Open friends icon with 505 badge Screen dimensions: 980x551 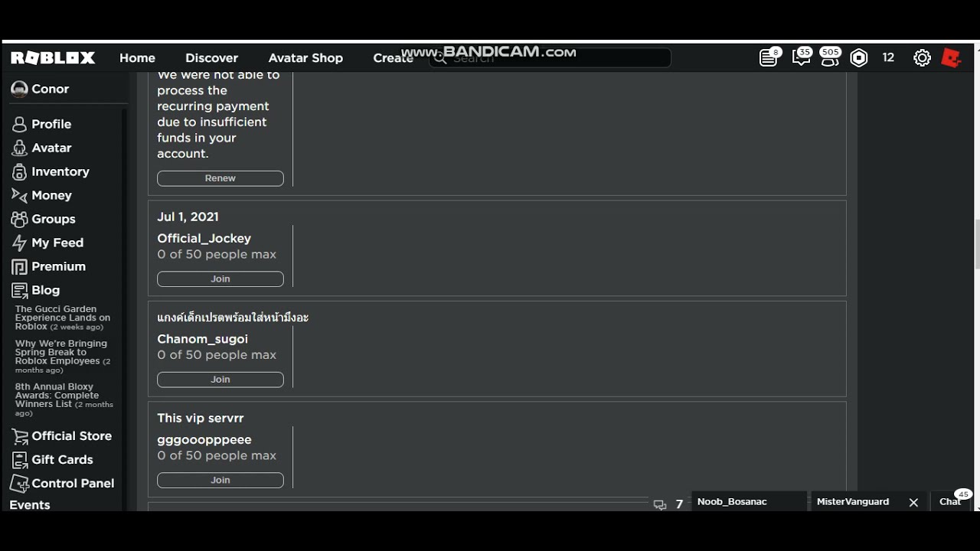[x=830, y=58]
